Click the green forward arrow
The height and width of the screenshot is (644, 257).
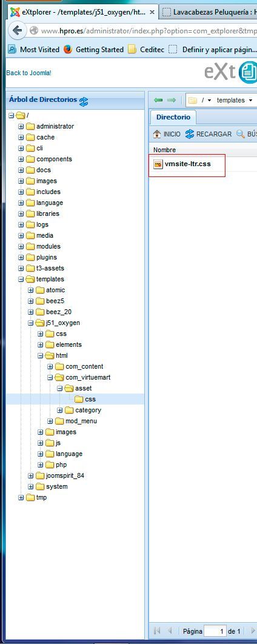pyautogui.click(x=171, y=100)
